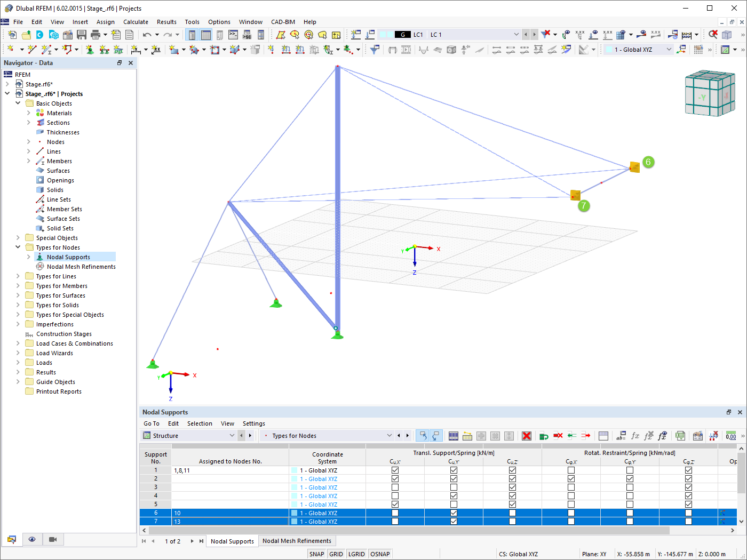This screenshot has width=747, height=560.
Task: Click the eye visibility icon near bottom left
Action: (32, 539)
